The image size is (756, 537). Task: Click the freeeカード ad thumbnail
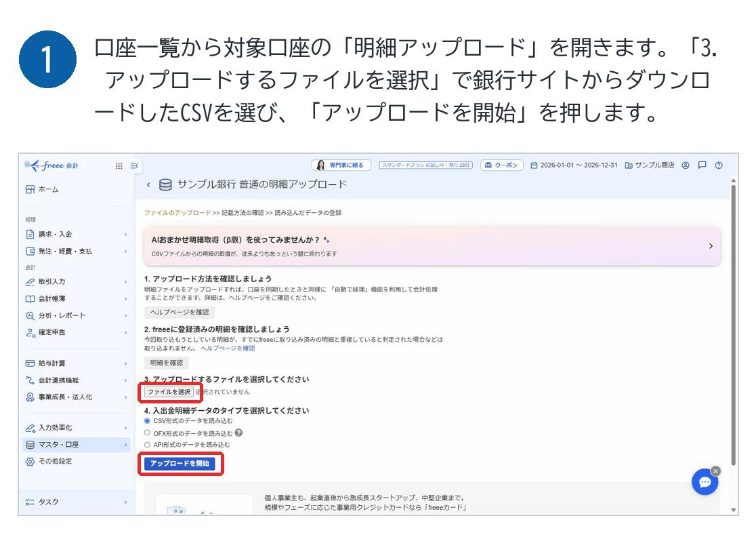[x=205, y=504]
